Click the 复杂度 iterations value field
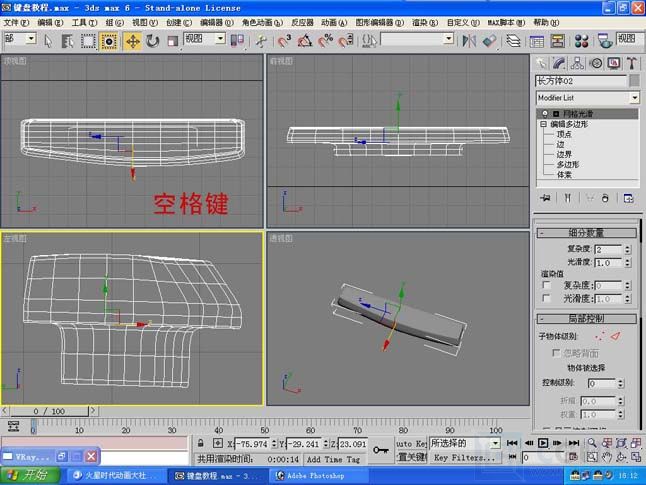Viewport: 646px width, 485px height. pyautogui.click(x=609, y=250)
